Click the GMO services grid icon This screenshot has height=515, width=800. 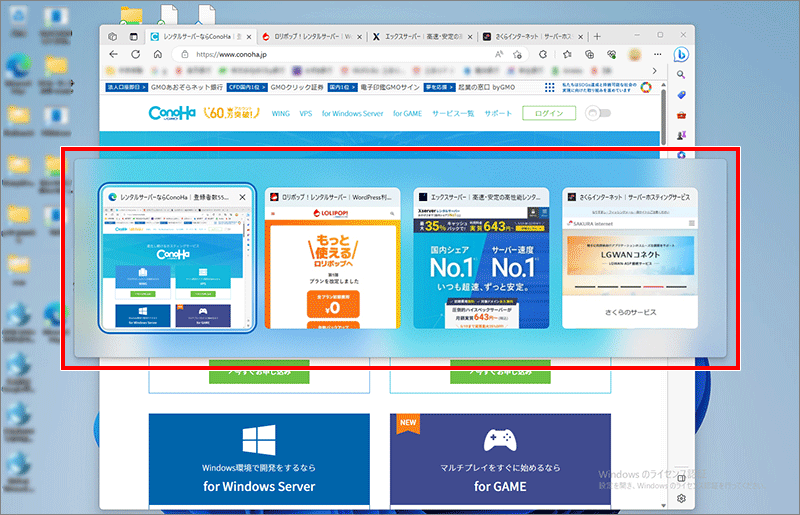coord(549,88)
